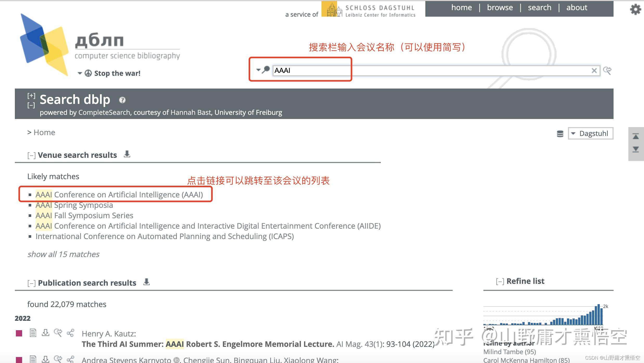Ask others search icon for Kautz paper
The width and height of the screenshot is (644, 363).
pos(58,333)
